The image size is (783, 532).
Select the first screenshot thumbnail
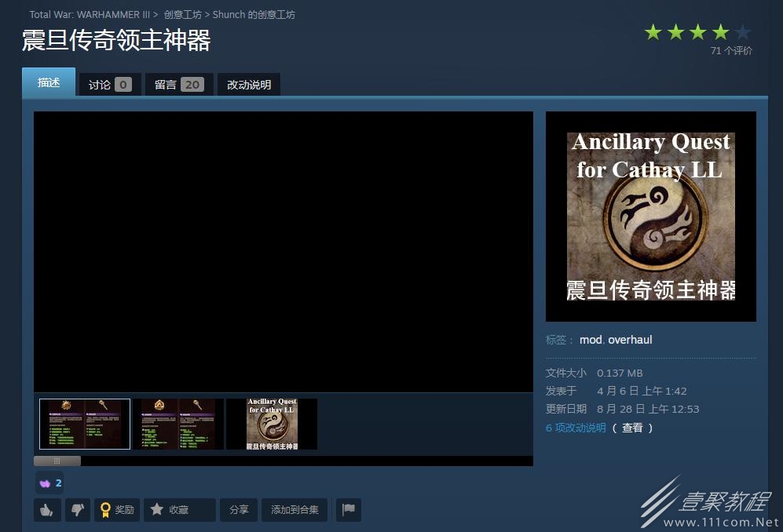pos(85,424)
